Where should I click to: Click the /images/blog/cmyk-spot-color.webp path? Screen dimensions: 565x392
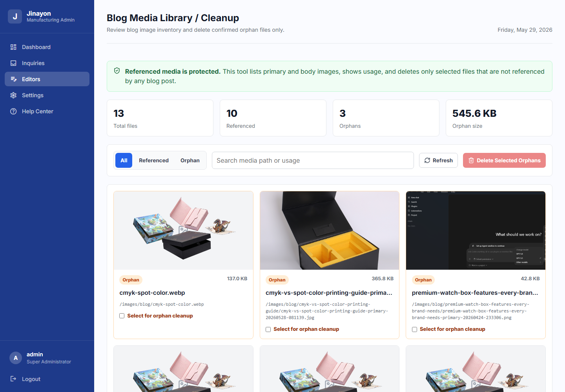coord(162,304)
